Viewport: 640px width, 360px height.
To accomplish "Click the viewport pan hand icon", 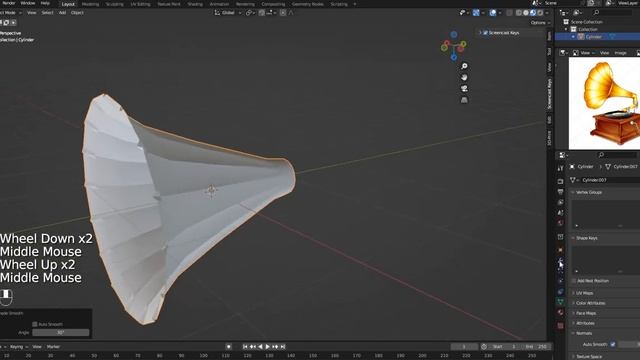I will (x=464, y=78).
